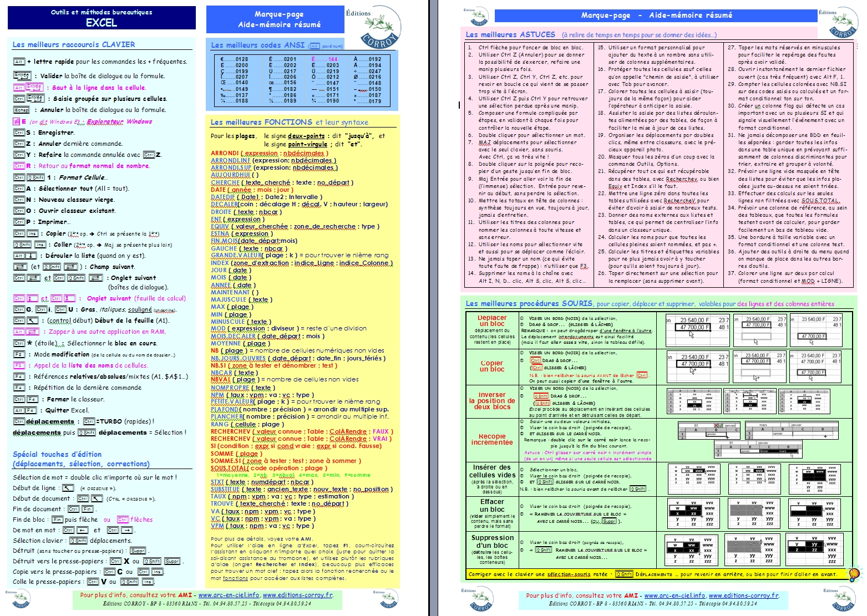Open the www.arc-en-ciel.info link on the right page
867x616 pixels.
(x=675, y=595)
